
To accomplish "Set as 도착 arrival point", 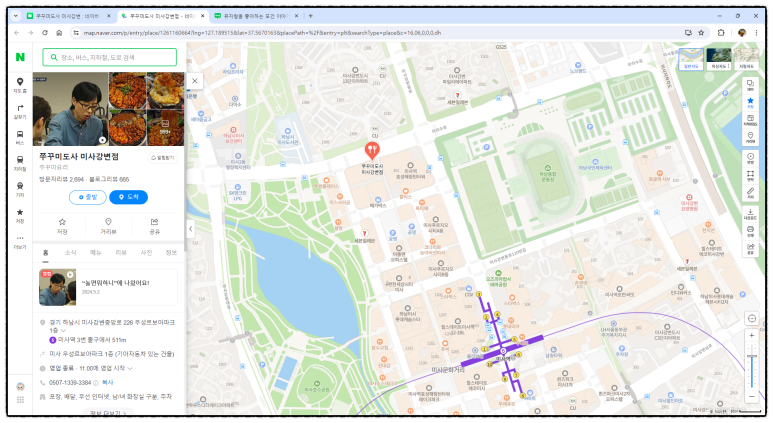I will pyautogui.click(x=129, y=197).
